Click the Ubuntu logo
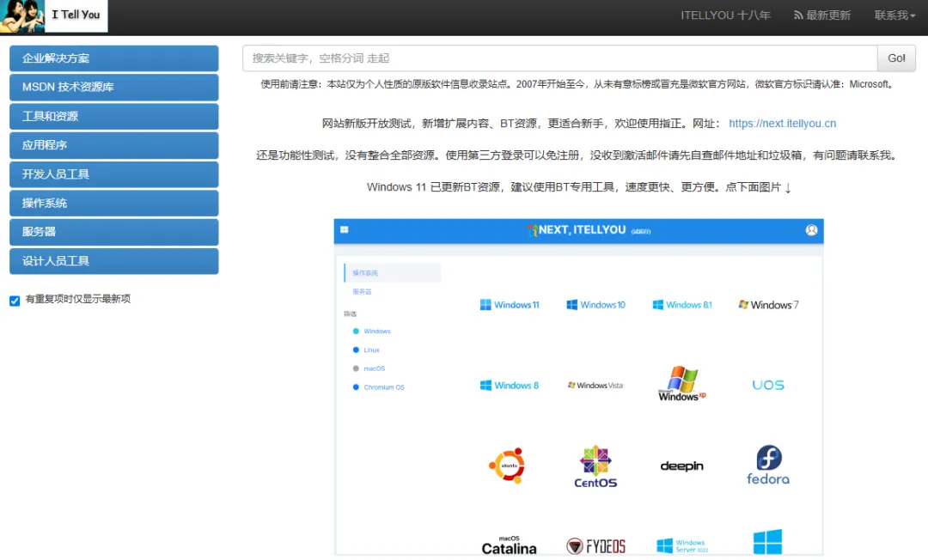 pos(508,466)
